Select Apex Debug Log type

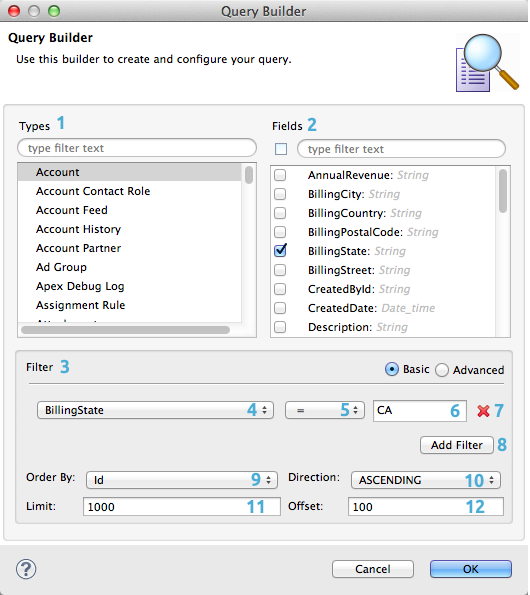point(129,286)
